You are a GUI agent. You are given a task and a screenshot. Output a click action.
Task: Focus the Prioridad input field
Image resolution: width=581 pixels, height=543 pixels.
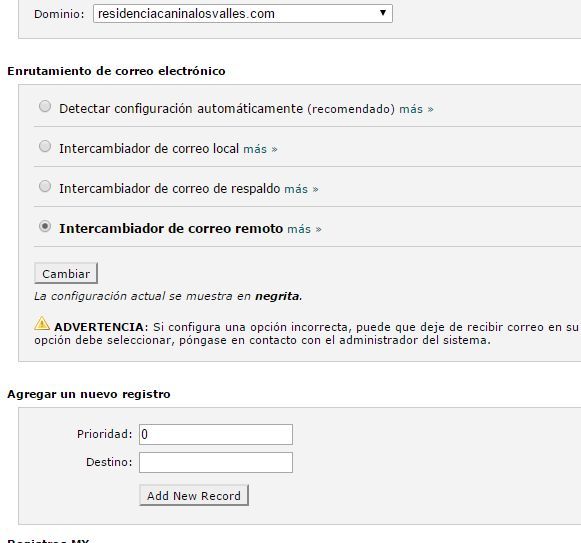pos(216,434)
